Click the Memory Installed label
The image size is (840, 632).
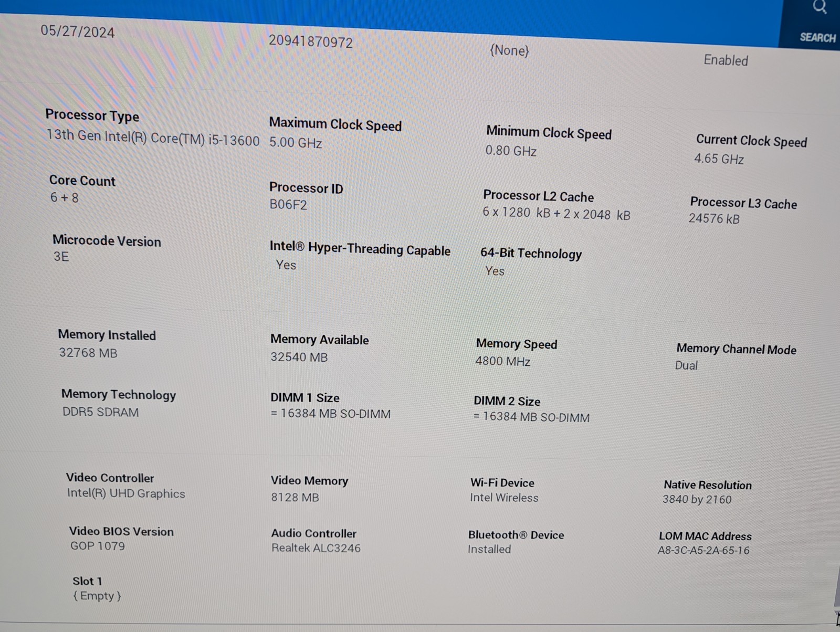coord(107,335)
